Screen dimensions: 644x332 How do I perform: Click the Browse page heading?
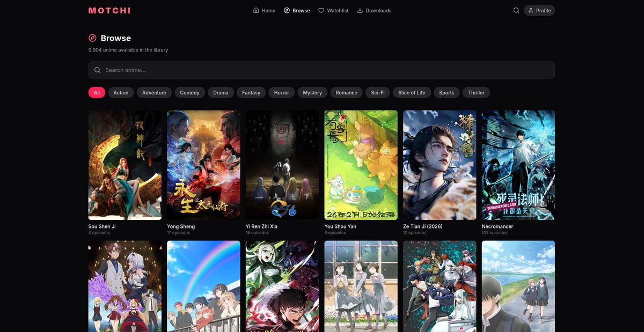coord(116,38)
